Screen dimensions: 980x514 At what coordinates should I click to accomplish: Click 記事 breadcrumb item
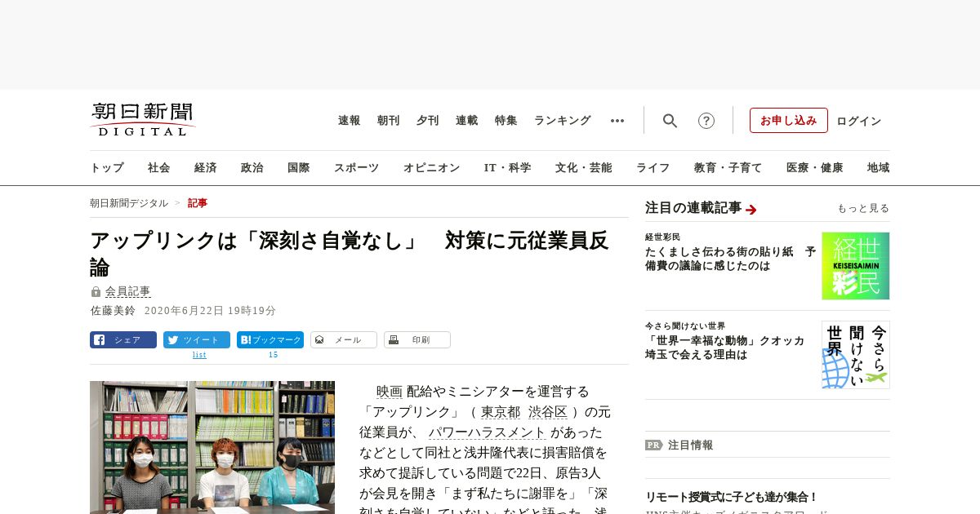198,203
